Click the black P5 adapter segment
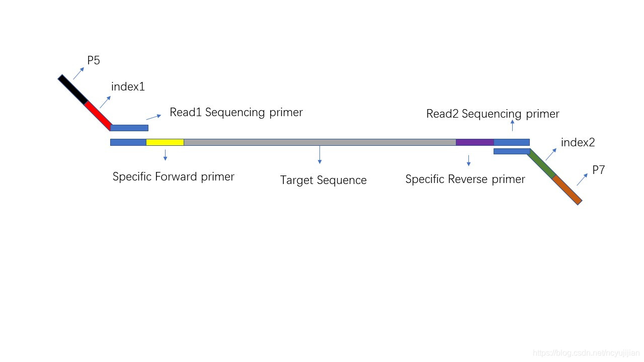The height and width of the screenshot is (362, 644). (73, 90)
